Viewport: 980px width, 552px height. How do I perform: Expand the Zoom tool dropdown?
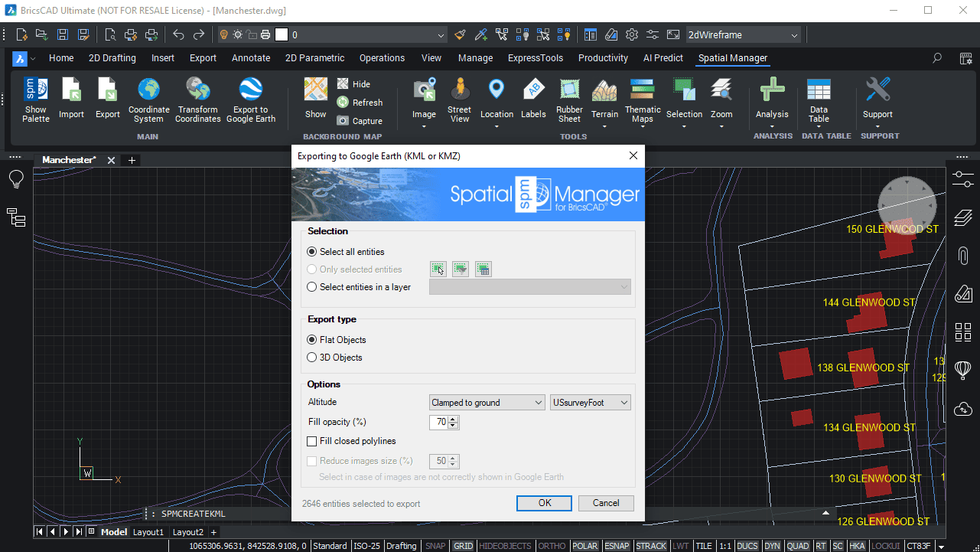click(721, 126)
